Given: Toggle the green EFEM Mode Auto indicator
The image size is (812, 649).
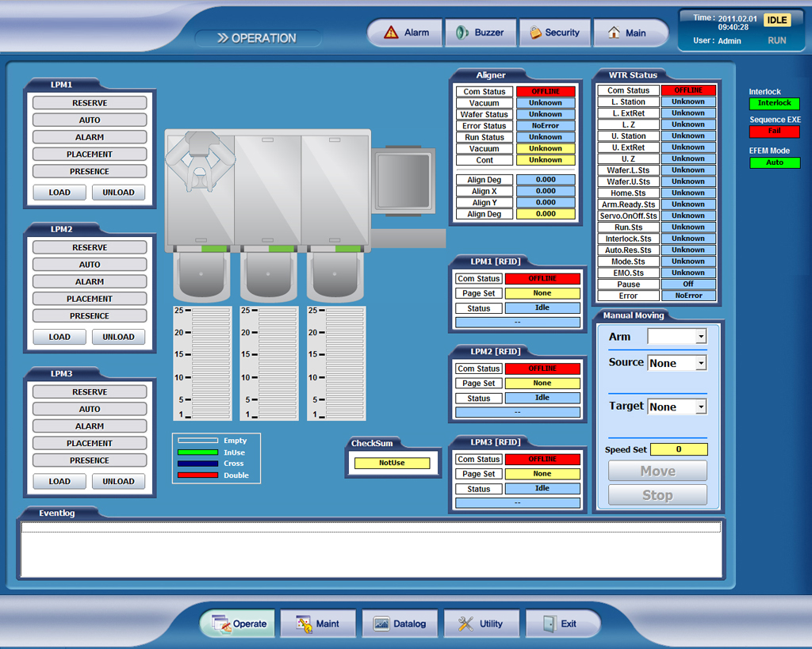Looking at the screenshot, I should coord(774,162).
